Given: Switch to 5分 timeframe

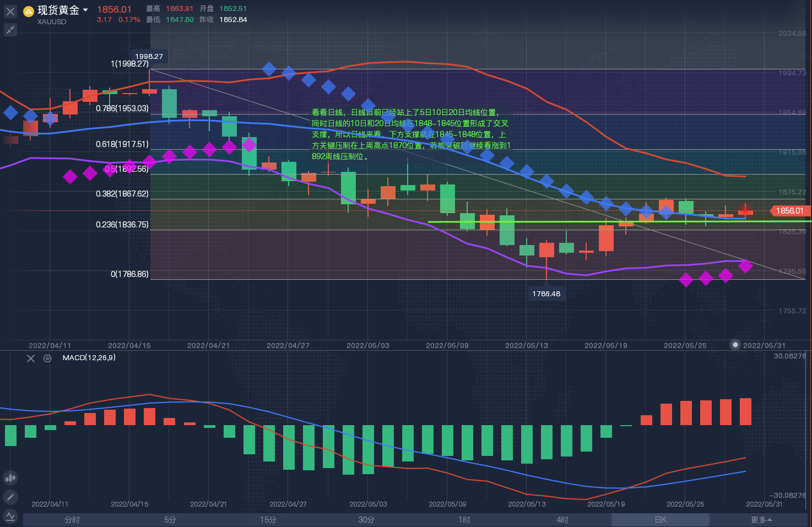Looking at the screenshot, I should coord(170,520).
